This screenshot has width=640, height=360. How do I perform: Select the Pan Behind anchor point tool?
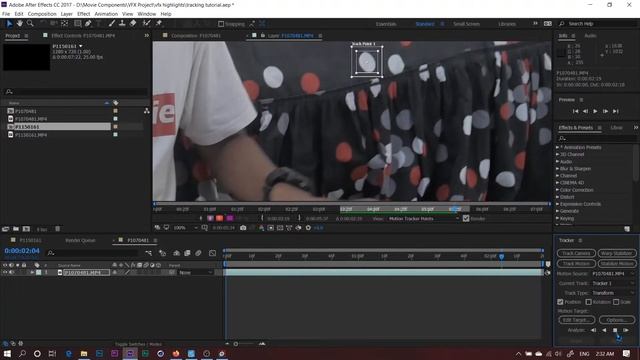64,24
